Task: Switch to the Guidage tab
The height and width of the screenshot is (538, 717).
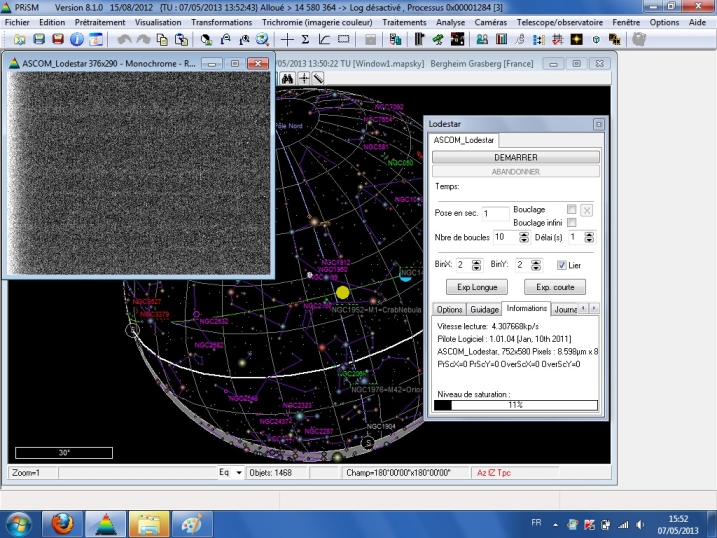Action: tap(483, 309)
